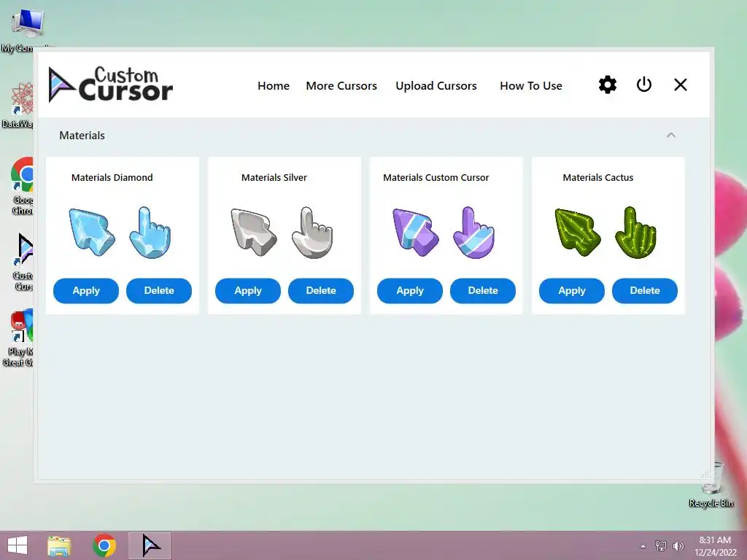Open the More Cursors page
The height and width of the screenshot is (560, 747).
click(x=341, y=86)
